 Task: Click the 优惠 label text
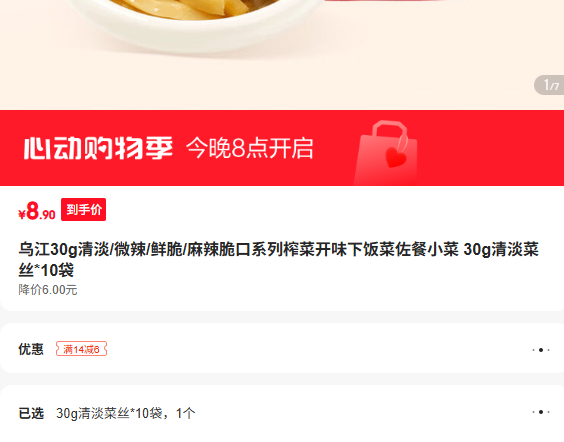click(31, 349)
